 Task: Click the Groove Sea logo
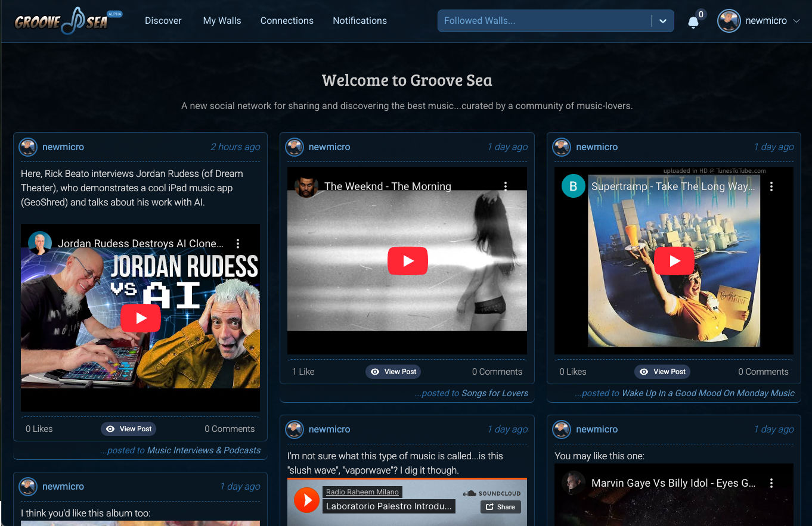click(x=68, y=21)
